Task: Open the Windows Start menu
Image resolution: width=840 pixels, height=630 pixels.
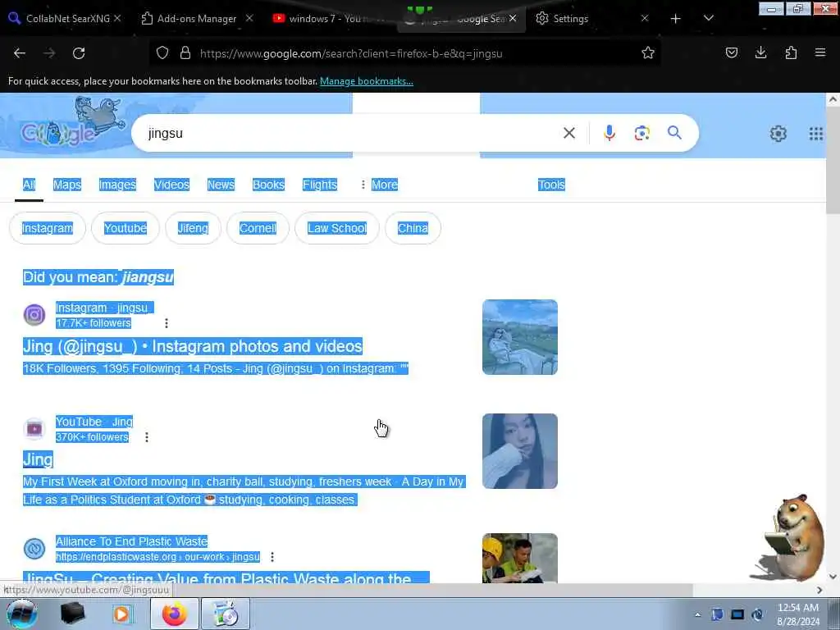Action: point(21,614)
